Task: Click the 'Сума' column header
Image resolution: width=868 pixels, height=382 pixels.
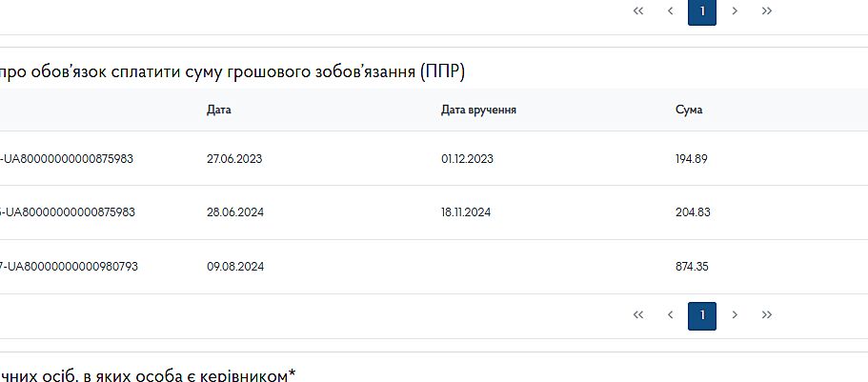Action: tap(689, 111)
